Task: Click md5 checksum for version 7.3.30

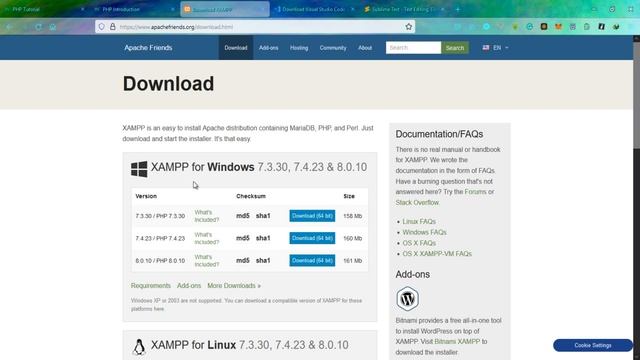Action: point(243,216)
